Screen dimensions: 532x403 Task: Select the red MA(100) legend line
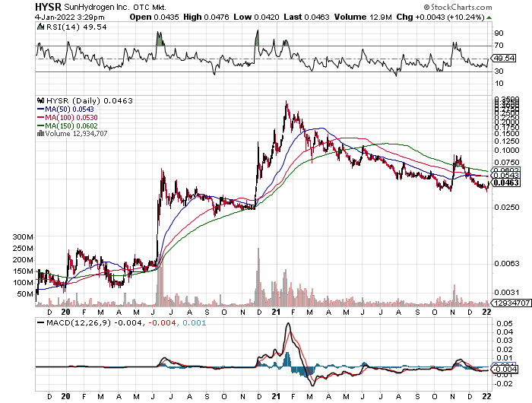tap(41, 117)
